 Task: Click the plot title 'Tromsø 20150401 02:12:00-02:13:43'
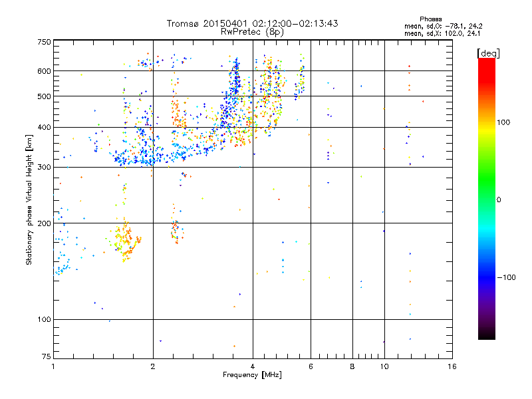[x=252, y=23]
